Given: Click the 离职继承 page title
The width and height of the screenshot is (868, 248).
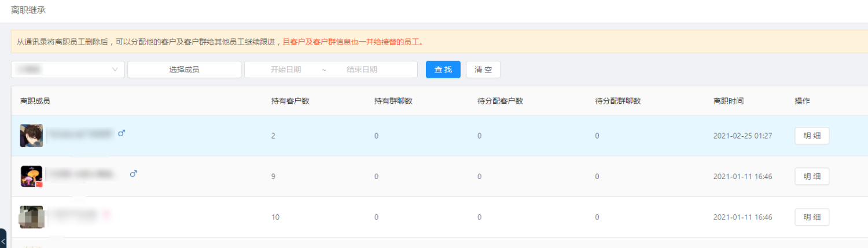Looking at the screenshot, I should (28, 10).
